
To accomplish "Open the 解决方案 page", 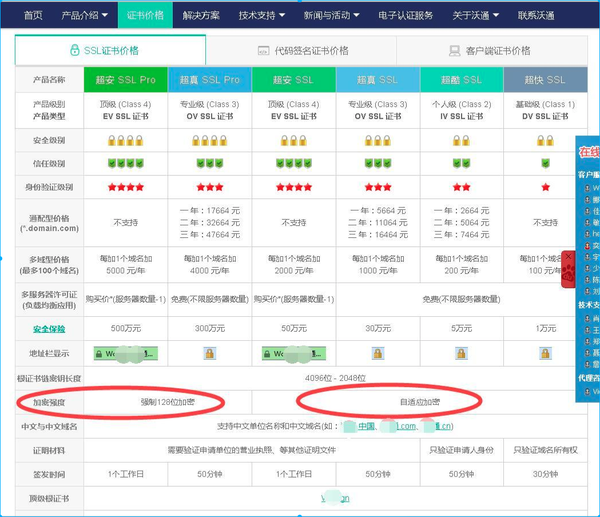I will click(201, 15).
